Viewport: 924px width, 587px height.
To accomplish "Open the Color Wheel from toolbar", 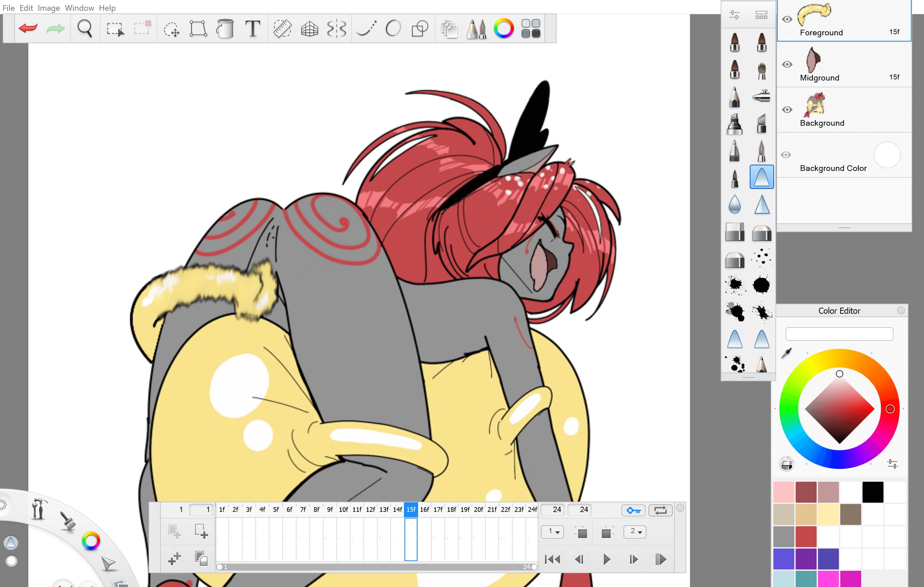I will click(x=504, y=28).
